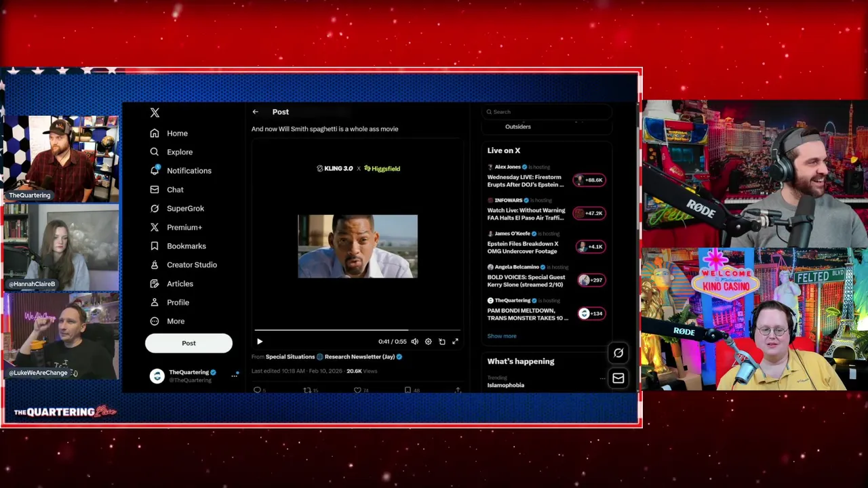This screenshot has width=868, height=488.
Task: Enter fullscreen for the video
Action: click(x=455, y=342)
